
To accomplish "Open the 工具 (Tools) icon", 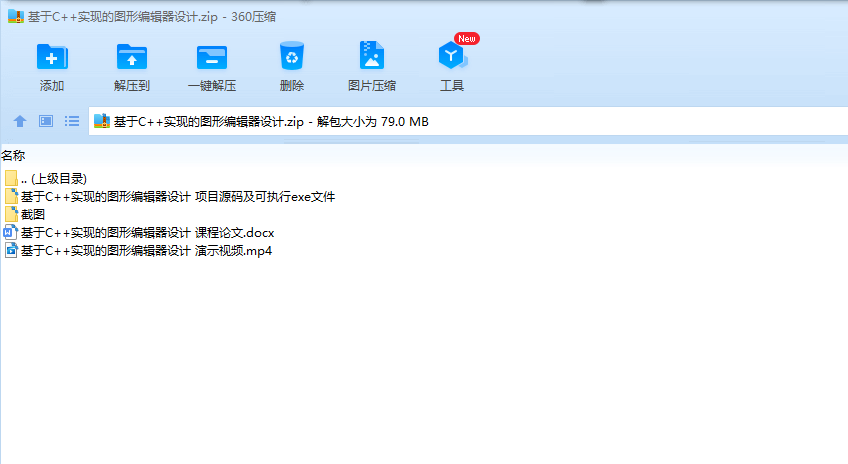I will pos(452,55).
